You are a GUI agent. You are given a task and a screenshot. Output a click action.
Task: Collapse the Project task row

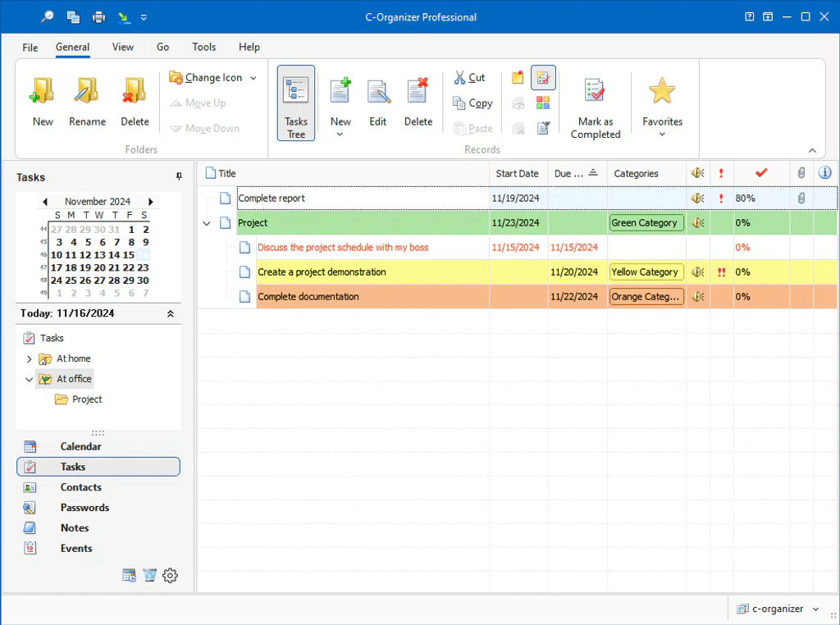coord(207,223)
